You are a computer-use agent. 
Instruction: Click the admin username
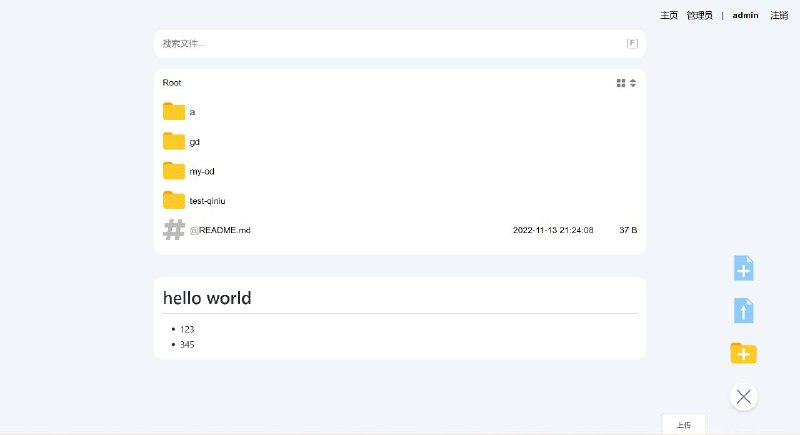pos(745,15)
